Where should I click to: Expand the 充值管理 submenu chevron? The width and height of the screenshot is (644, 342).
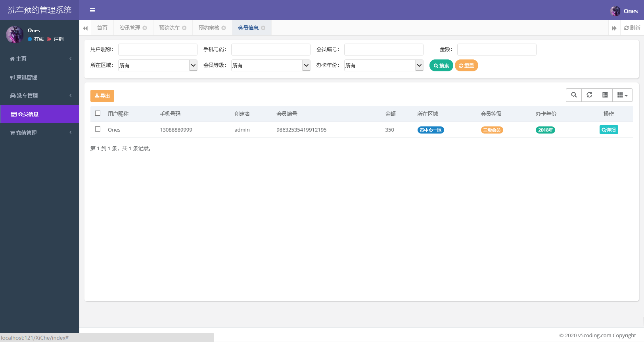[71, 132]
